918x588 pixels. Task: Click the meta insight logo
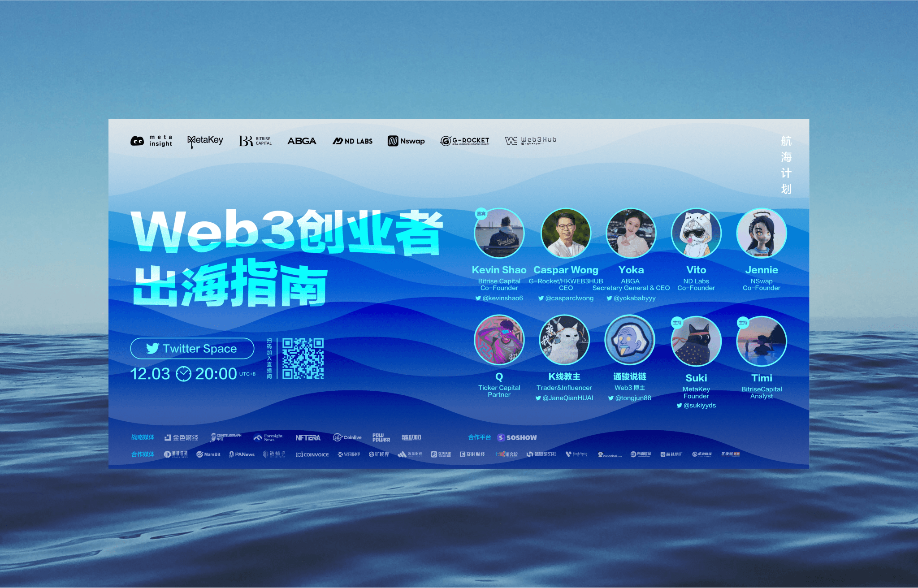151,141
